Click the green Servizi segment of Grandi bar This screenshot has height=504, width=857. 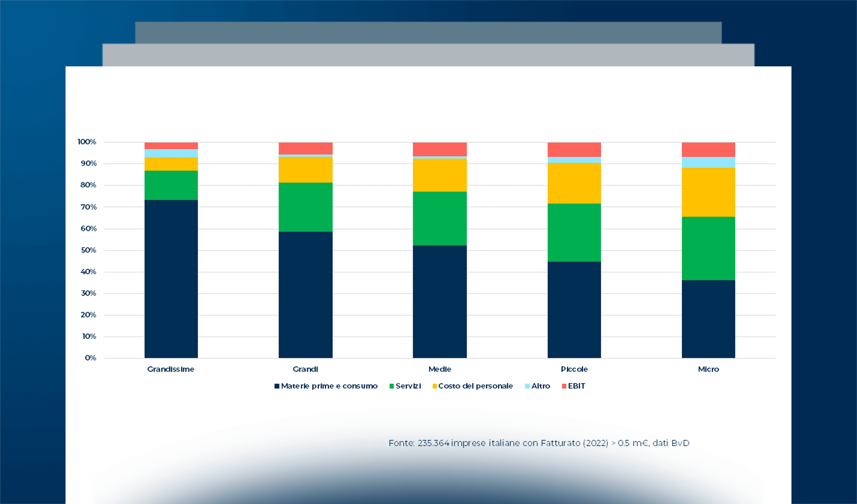pos(305,207)
